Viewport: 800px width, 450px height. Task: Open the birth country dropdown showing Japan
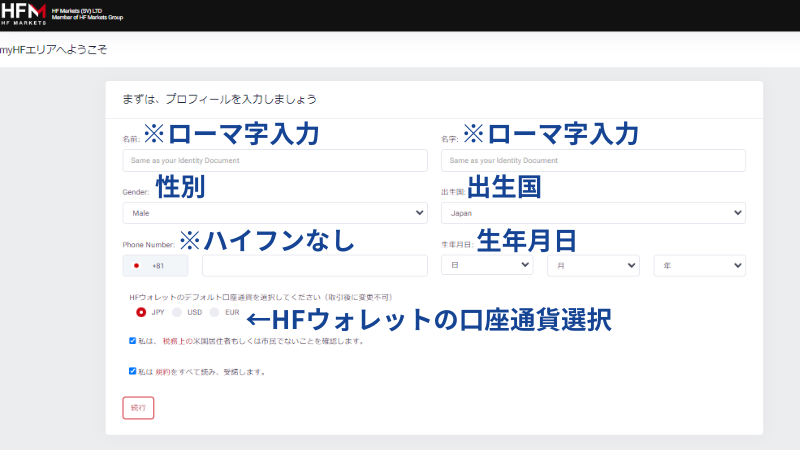[592, 213]
